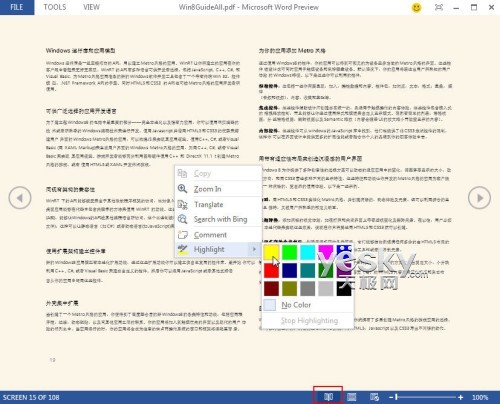The height and width of the screenshot is (404, 500).
Task: Click SCREEN 15 OF 108 status text
Action: (x=31, y=397)
